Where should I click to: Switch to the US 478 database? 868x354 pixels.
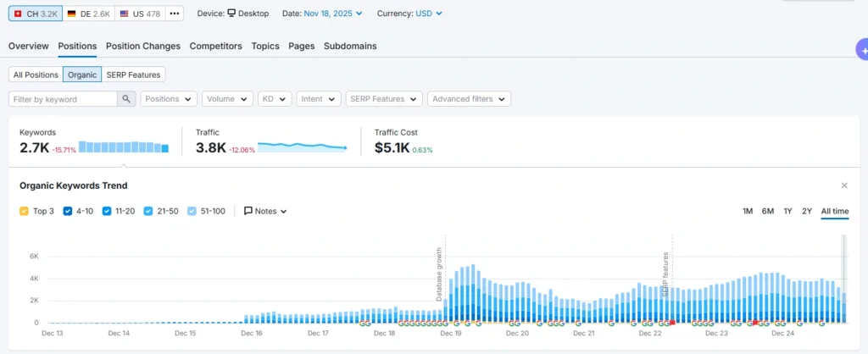pos(140,14)
